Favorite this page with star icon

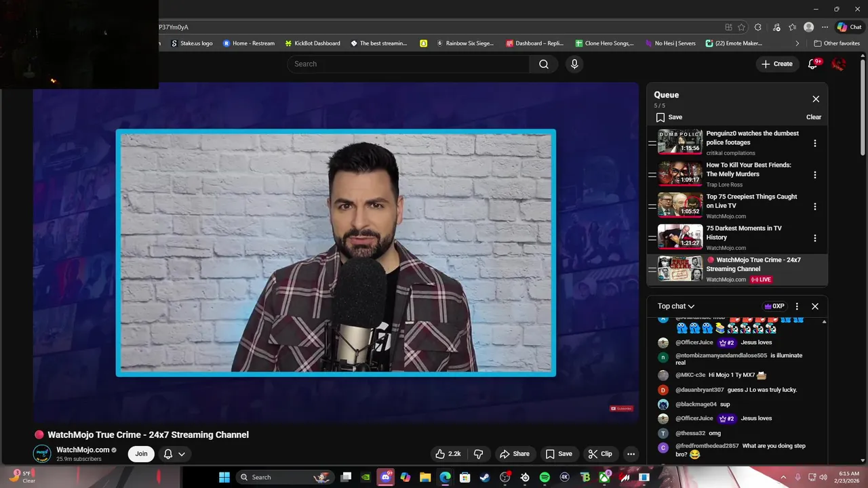click(x=741, y=27)
